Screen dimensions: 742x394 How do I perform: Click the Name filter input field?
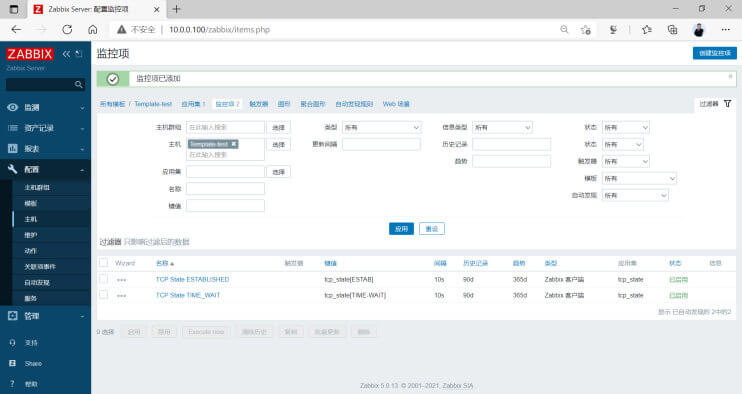pyautogui.click(x=225, y=189)
